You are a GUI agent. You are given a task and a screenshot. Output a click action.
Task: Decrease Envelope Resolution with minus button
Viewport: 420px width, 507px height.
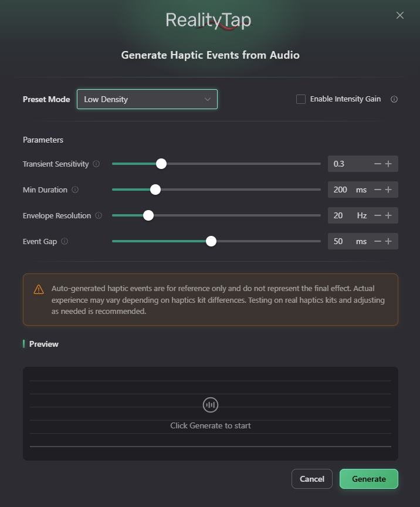tap(378, 216)
